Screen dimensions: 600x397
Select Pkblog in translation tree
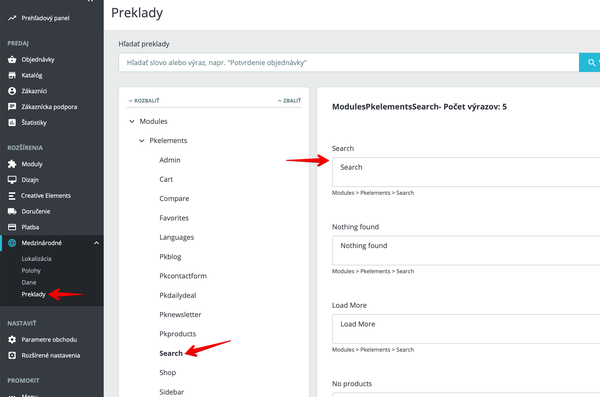click(170, 256)
